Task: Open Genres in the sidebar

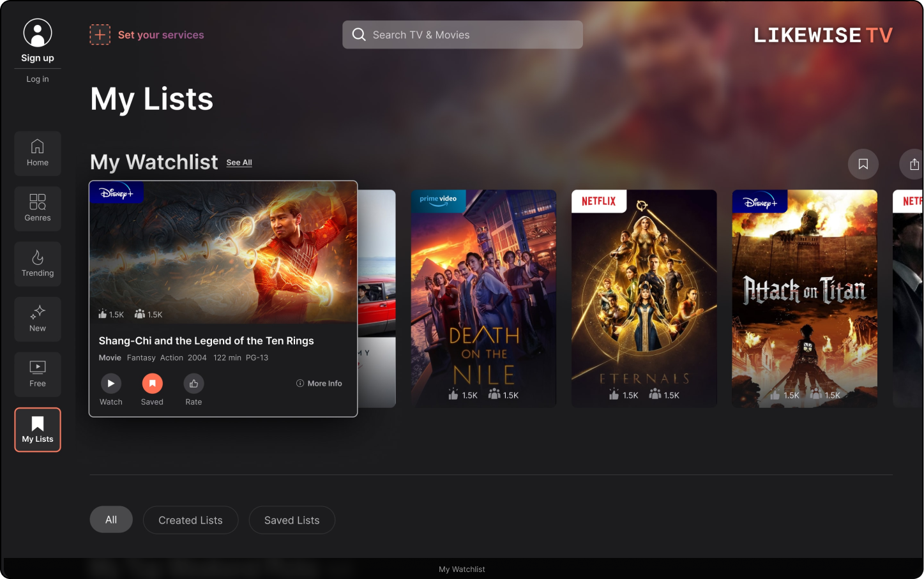Action: click(x=38, y=208)
